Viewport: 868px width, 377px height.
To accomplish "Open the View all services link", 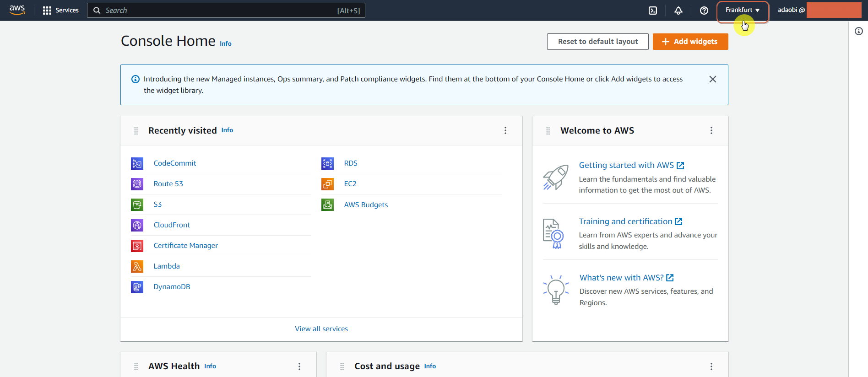I will (x=321, y=329).
